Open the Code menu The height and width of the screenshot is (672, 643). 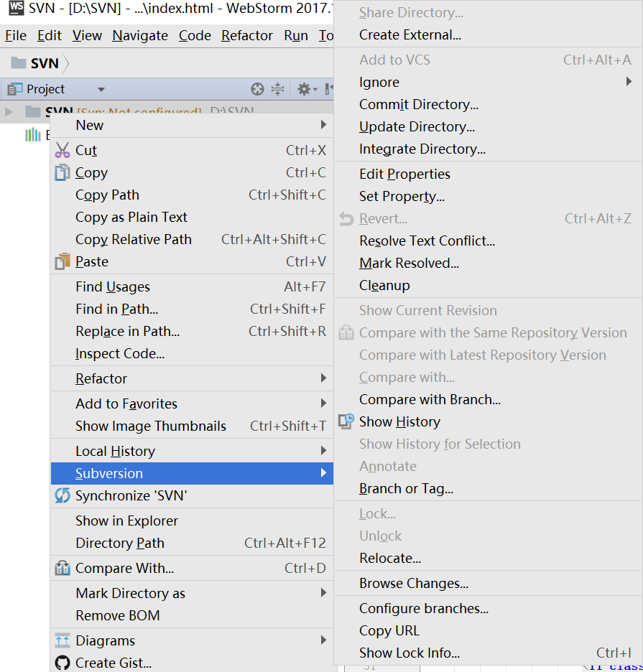point(195,36)
